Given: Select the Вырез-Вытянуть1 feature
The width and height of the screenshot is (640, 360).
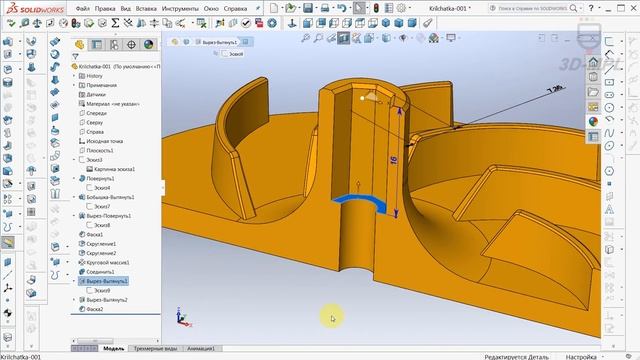Looking at the screenshot, I should pos(103,281).
